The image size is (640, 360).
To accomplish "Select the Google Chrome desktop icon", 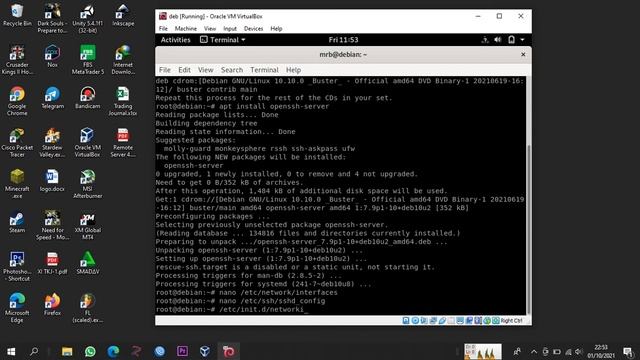I will [17, 101].
